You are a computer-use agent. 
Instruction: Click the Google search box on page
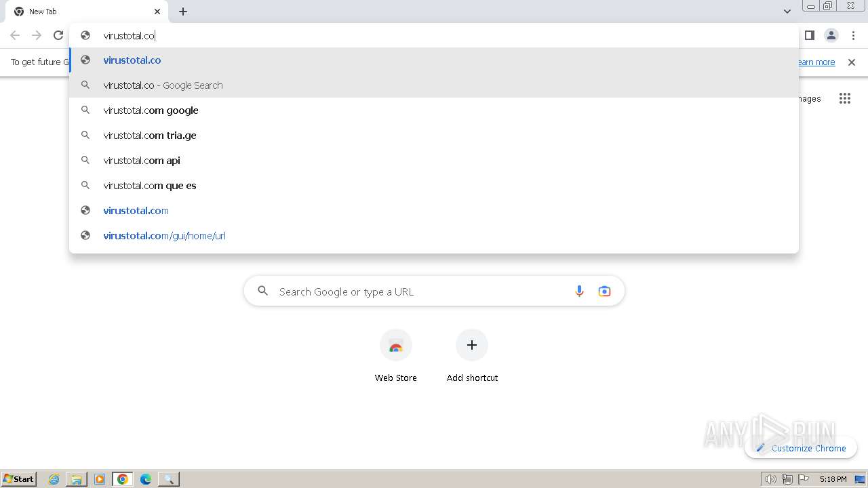(434, 291)
